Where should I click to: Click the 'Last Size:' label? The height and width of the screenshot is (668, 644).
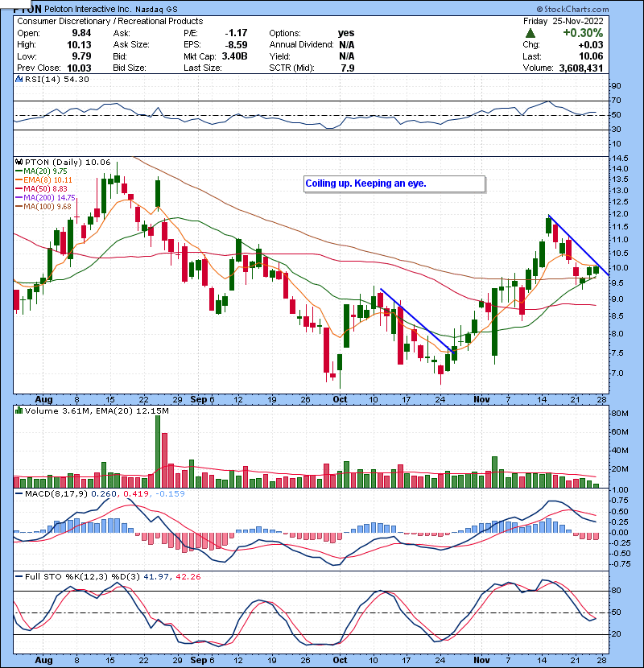coord(202,68)
